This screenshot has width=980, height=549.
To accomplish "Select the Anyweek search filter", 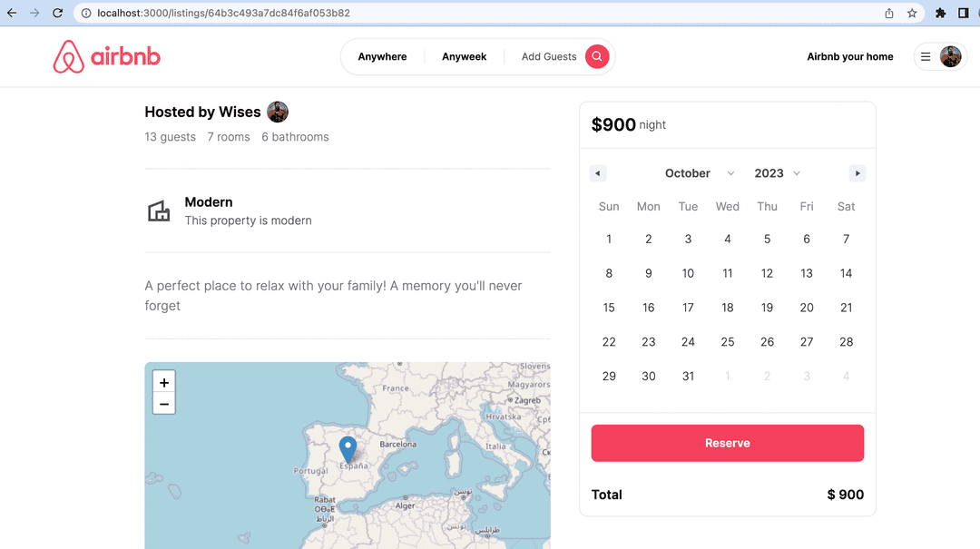I will click(464, 56).
